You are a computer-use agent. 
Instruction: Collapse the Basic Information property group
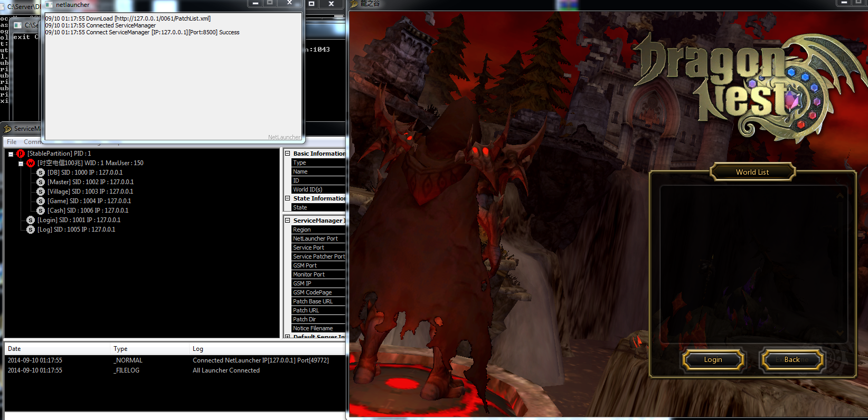click(x=288, y=154)
